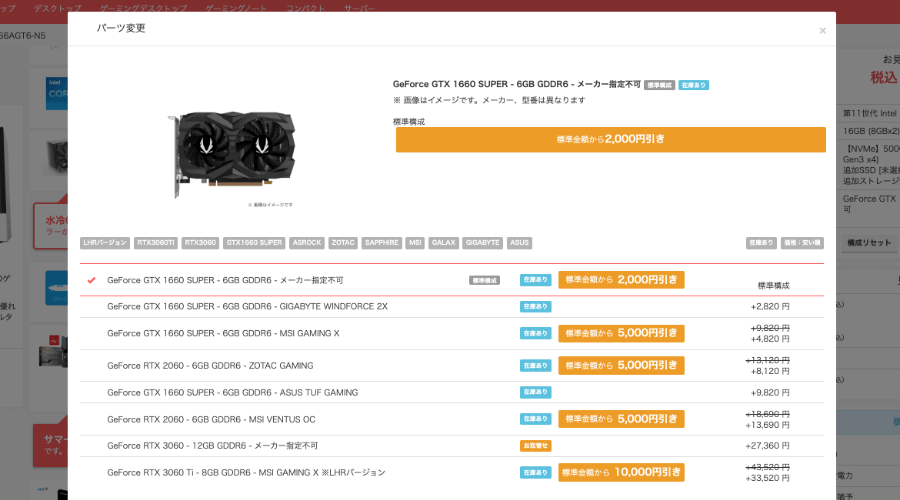Click 在庫あり badge on GIGABYTE WINDFORCE row
Image resolution: width=900 pixels, height=500 pixels.
(x=536, y=307)
